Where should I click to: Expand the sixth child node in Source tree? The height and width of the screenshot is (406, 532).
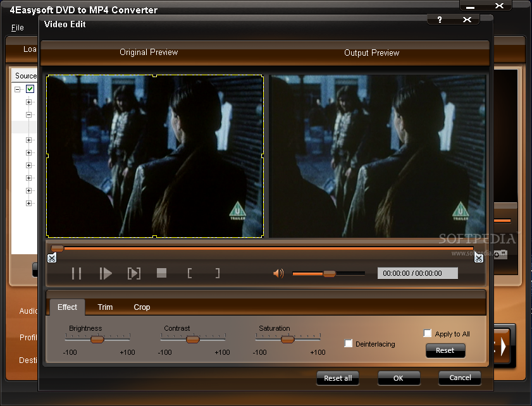pyautogui.click(x=29, y=178)
